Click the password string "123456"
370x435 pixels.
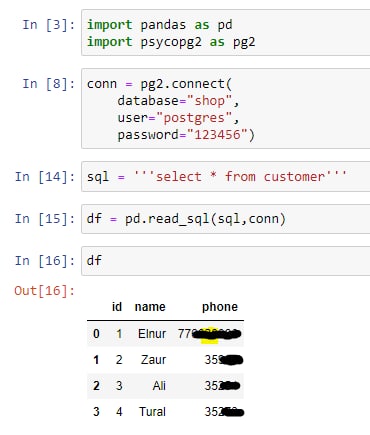click(217, 135)
